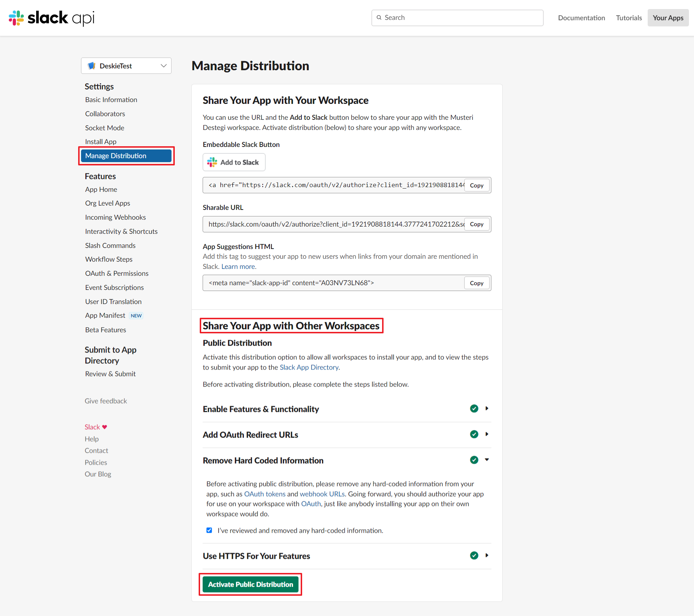Open Slash Commands page

coord(110,245)
